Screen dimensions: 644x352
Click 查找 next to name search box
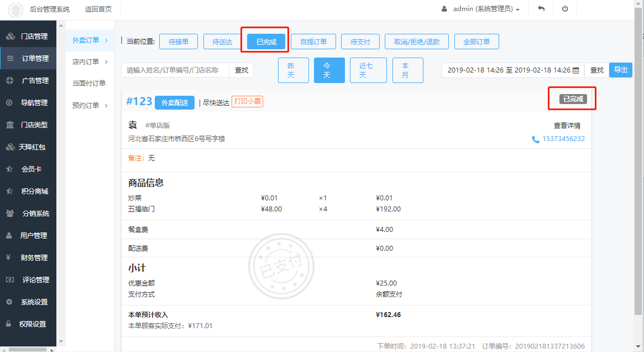pyautogui.click(x=242, y=70)
